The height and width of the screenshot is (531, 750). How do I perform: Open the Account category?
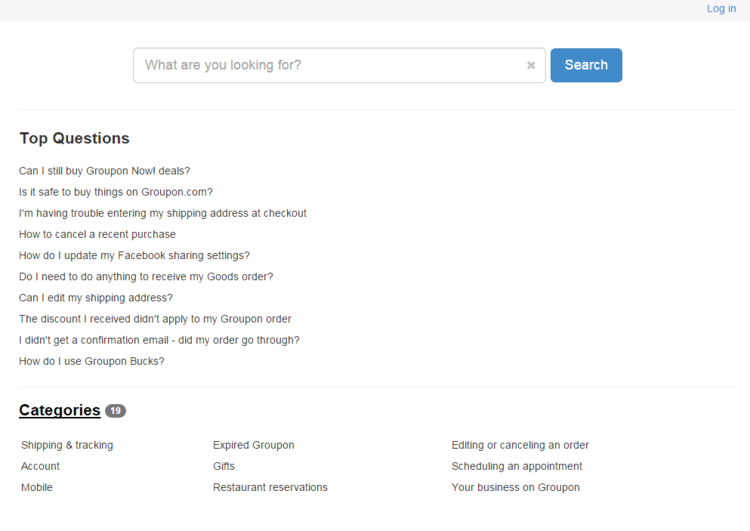40,466
